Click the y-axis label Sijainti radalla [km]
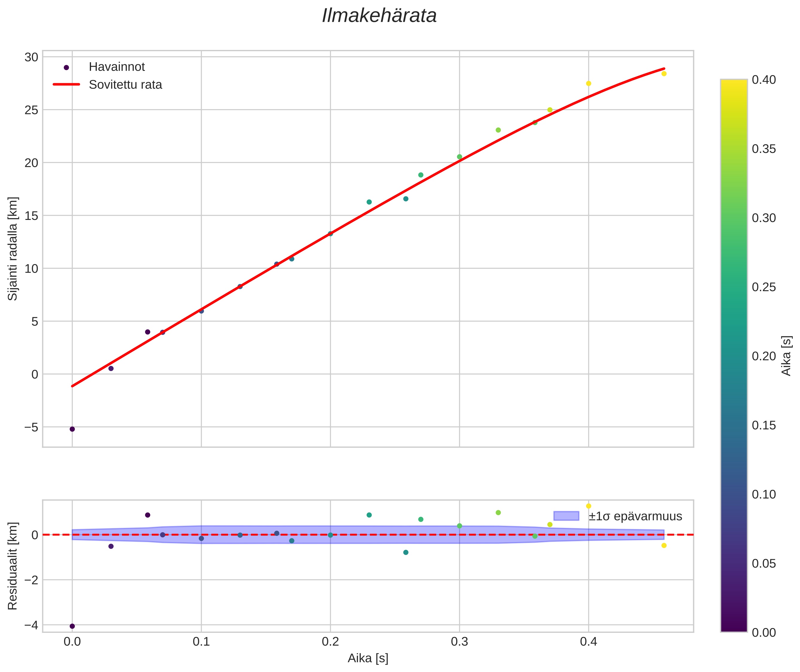The height and width of the screenshot is (672, 800). coord(13,248)
